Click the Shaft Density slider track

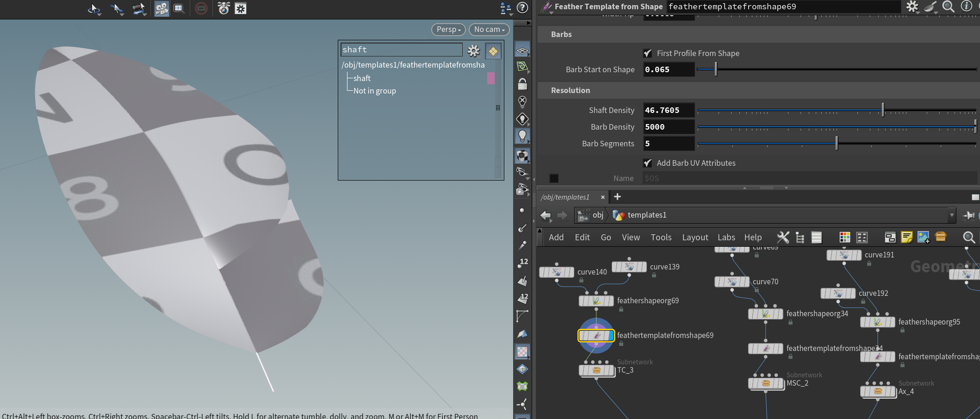pos(787,110)
